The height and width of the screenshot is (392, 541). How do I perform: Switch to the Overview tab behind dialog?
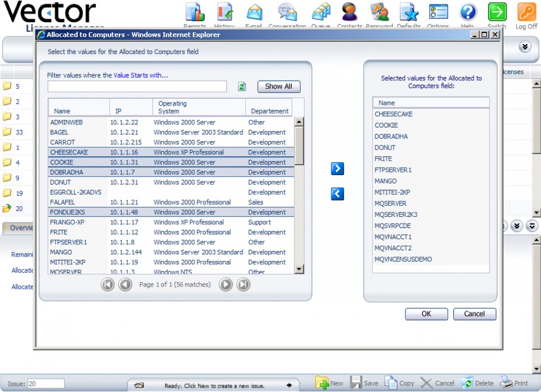click(x=19, y=228)
